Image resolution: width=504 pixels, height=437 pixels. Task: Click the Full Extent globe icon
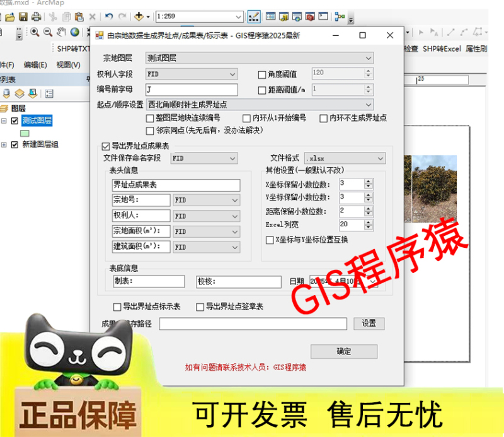[75, 32]
